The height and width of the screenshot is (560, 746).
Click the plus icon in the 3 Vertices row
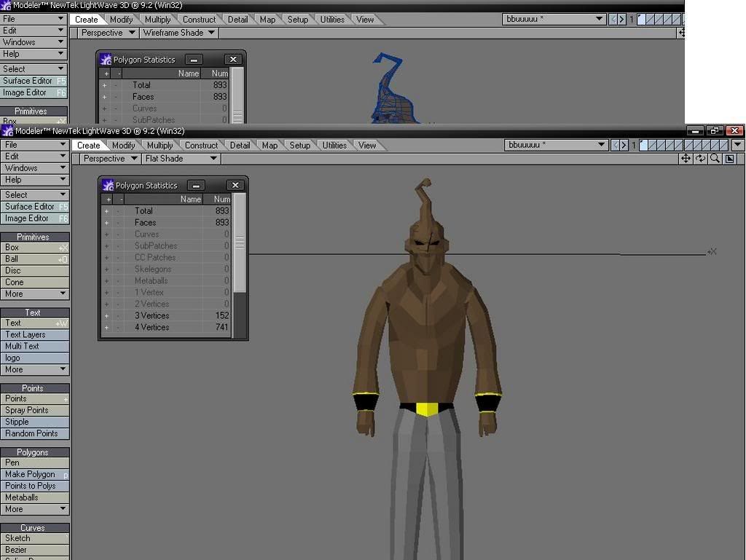coord(106,315)
